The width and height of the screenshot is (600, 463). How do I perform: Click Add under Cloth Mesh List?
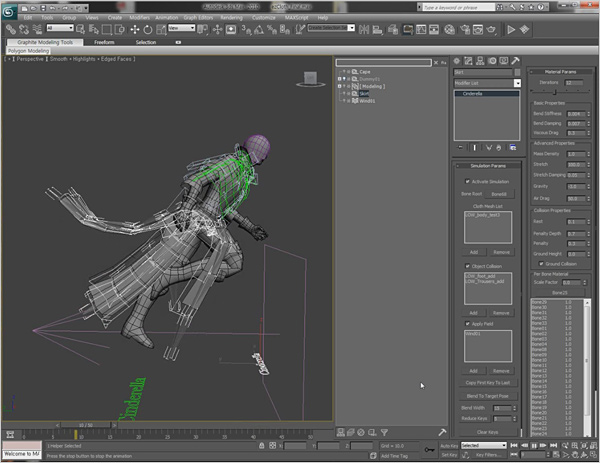pyautogui.click(x=474, y=252)
